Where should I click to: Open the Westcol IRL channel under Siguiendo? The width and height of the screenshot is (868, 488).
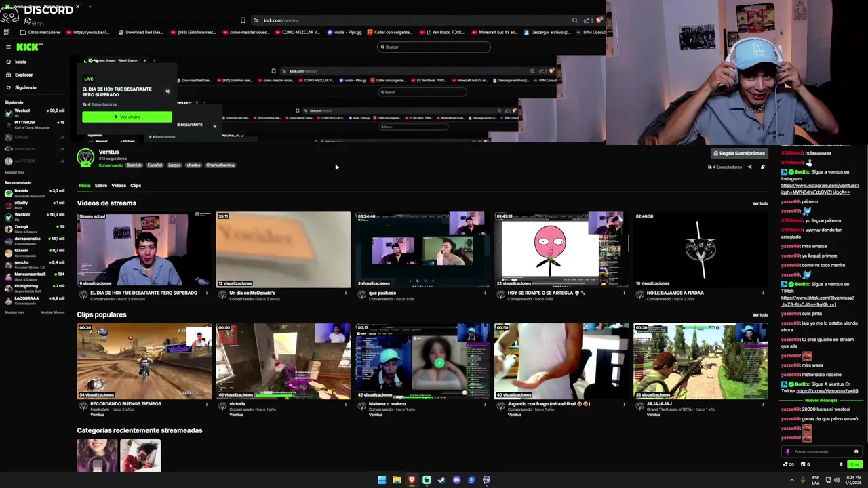coord(34,113)
